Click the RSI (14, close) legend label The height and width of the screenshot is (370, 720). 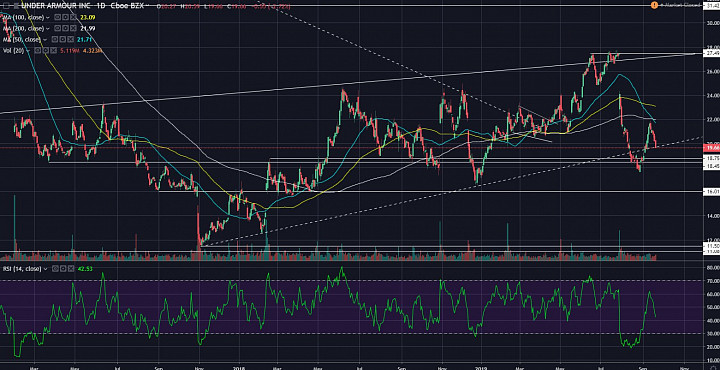[22, 268]
